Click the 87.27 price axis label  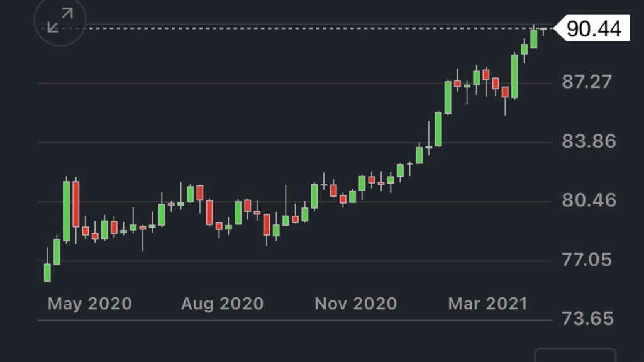pos(586,82)
